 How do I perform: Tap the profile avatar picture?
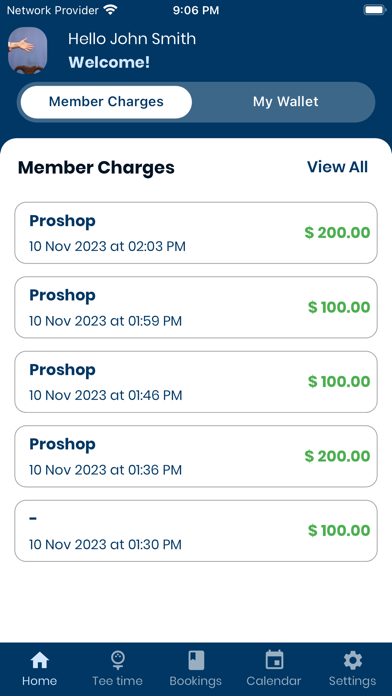[28, 50]
